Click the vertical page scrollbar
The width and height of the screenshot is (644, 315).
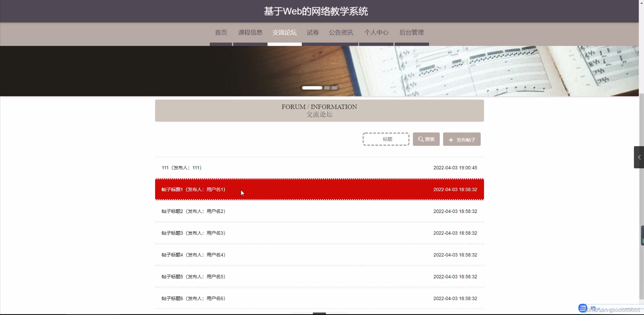pos(641,196)
